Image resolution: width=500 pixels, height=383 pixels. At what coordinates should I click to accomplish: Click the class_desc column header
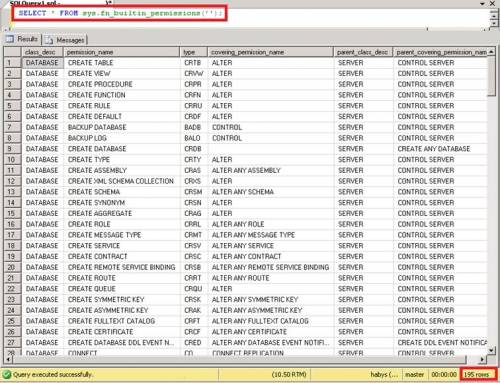coord(43,52)
